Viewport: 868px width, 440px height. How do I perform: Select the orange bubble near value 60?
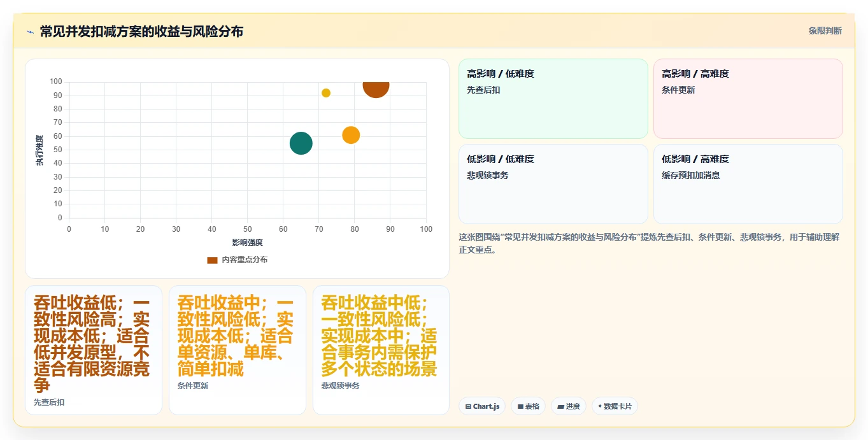pyautogui.click(x=351, y=135)
